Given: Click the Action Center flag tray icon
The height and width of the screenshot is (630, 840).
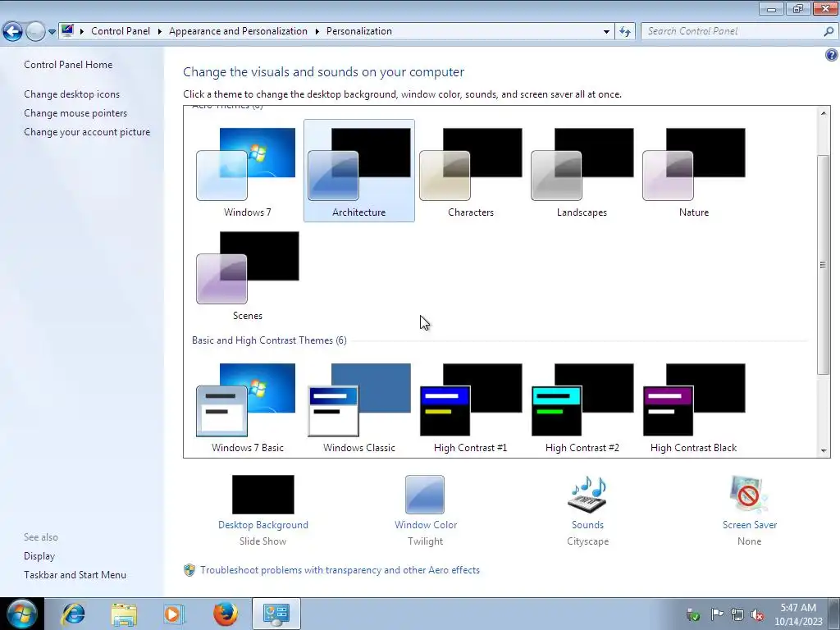Looking at the screenshot, I should click(716, 614).
